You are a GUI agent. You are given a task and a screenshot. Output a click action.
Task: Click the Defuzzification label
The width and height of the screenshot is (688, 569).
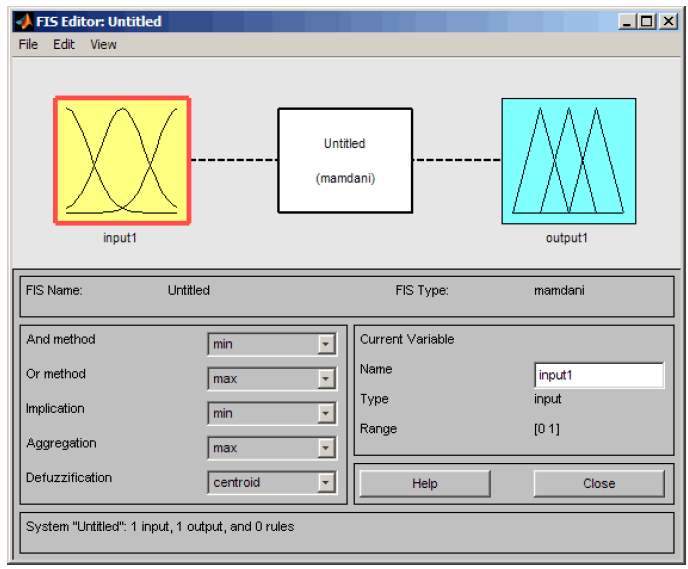click(69, 477)
